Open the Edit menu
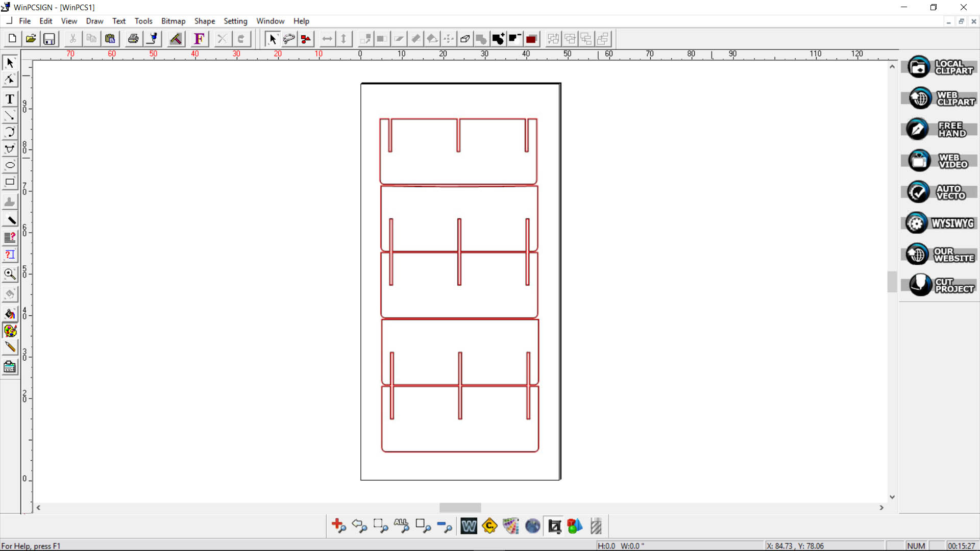The height and width of the screenshot is (551, 980). pyautogui.click(x=46, y=21)
